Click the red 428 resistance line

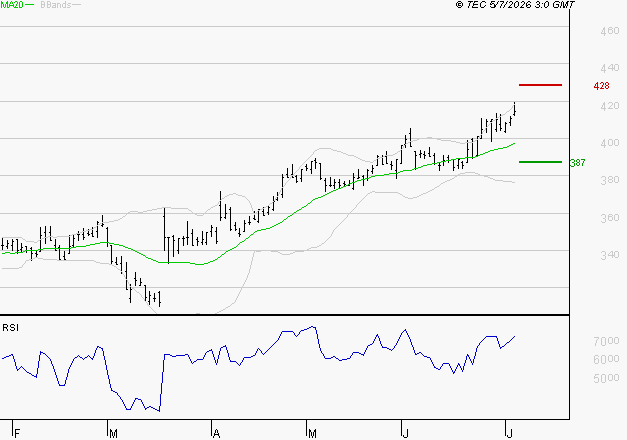tap(540, 85)
